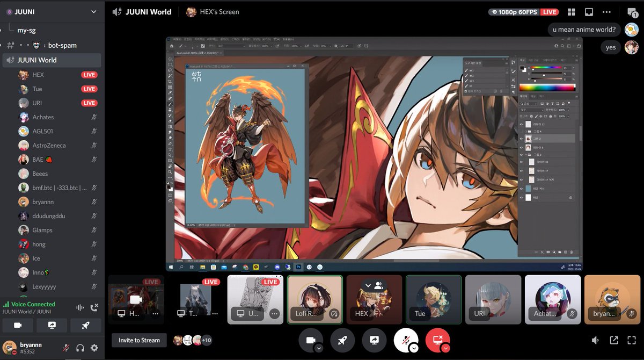
Task: Select the bryan... participant tile
Action: click(612, 300)
